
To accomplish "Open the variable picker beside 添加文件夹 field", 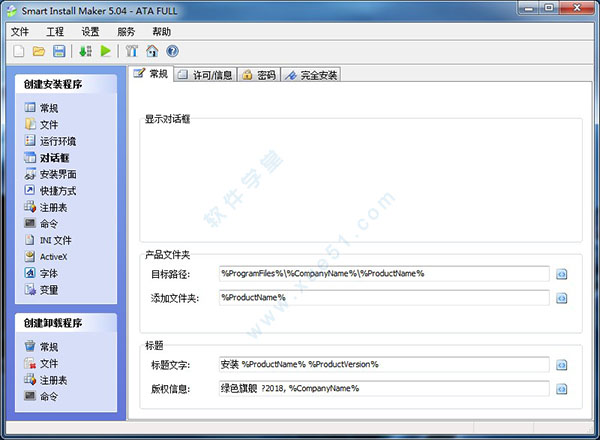I will tap(562, 298).
